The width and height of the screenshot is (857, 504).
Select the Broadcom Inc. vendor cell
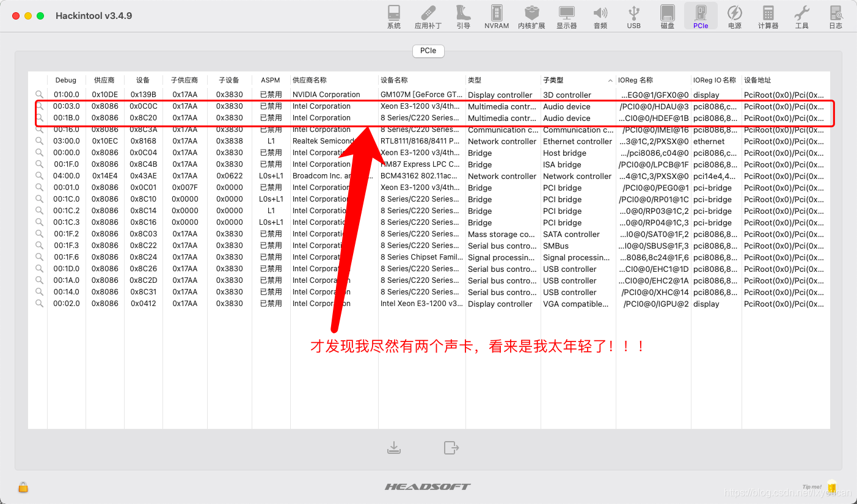coord(332,176)
